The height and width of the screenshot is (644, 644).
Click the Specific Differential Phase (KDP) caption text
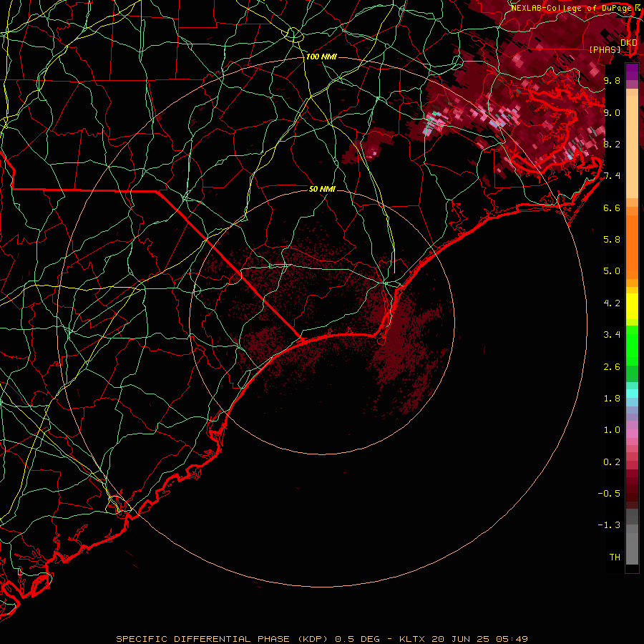click(x=222, y=639)
